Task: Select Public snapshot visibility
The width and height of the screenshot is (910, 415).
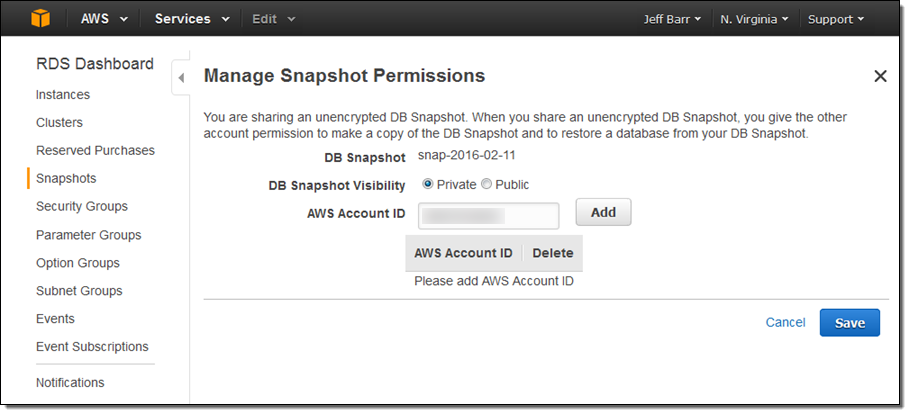Action: click(x=487, y=184)
